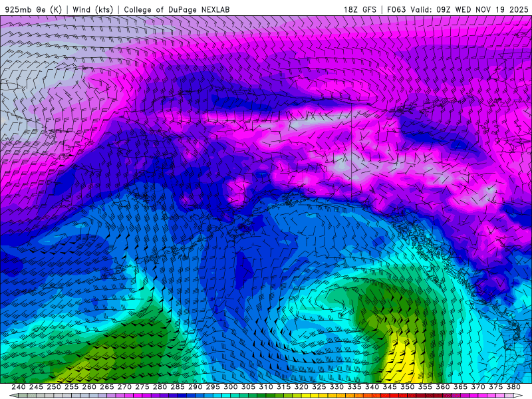Screen dimensions: 532x399
Task: Click the 365 number on the scale
Action: click(460, 387)
